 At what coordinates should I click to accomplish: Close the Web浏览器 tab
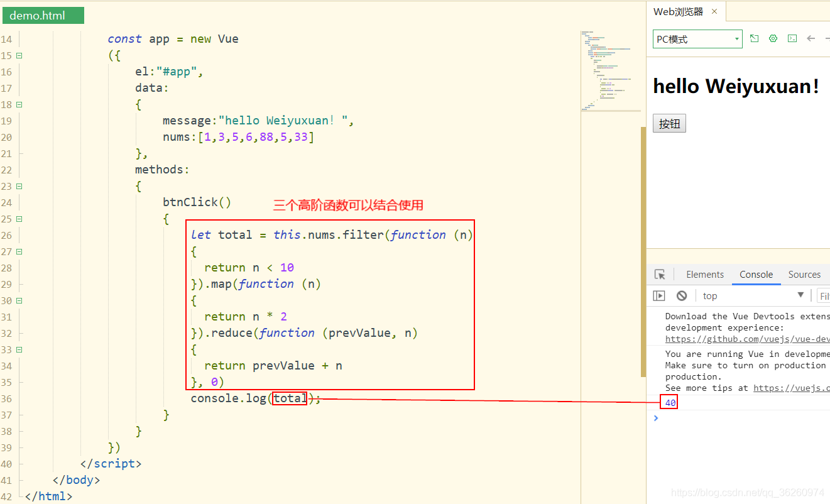click(x=714, y=11)
